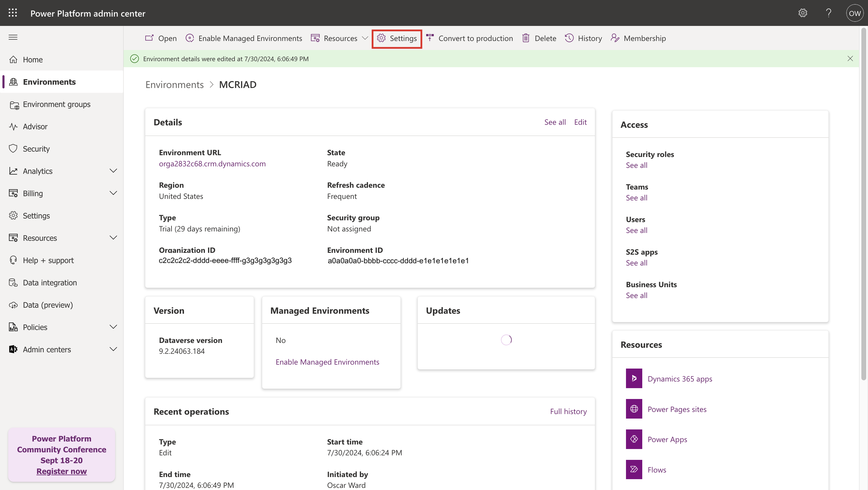Click the help question mark icon
This screenshot has height=490, width=868.
[x=829, y=13]
